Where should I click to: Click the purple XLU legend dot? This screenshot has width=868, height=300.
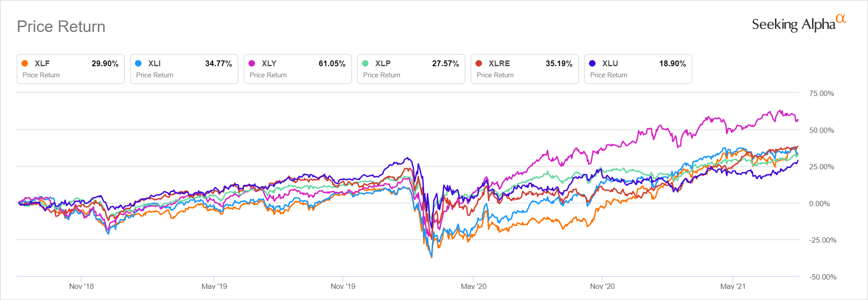[592, 64]
